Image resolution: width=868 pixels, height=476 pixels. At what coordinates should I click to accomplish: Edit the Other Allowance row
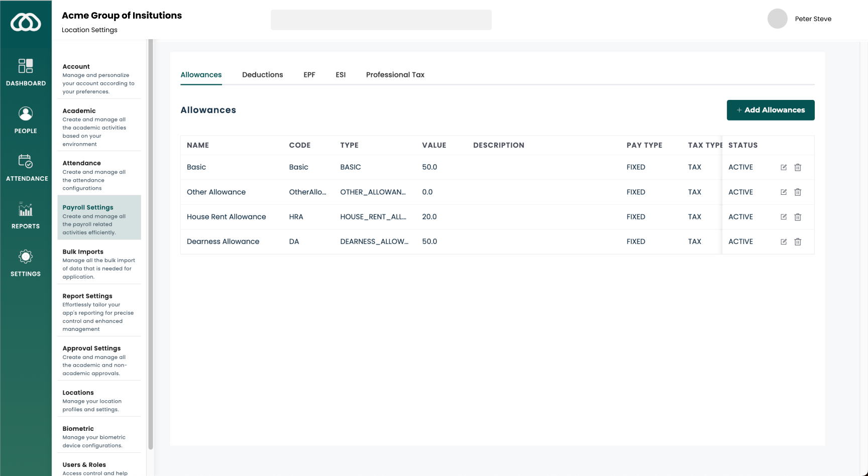784,192
